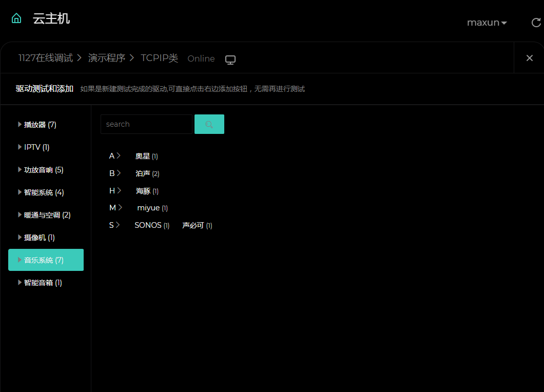
Task: Click the M letter index row
Action: (x=115, y=207)
